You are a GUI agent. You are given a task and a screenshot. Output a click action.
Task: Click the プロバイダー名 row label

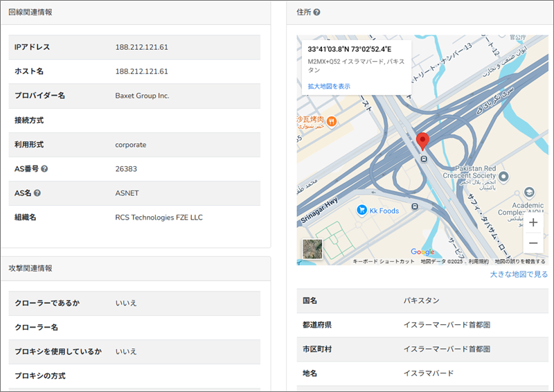coord(39,96)
